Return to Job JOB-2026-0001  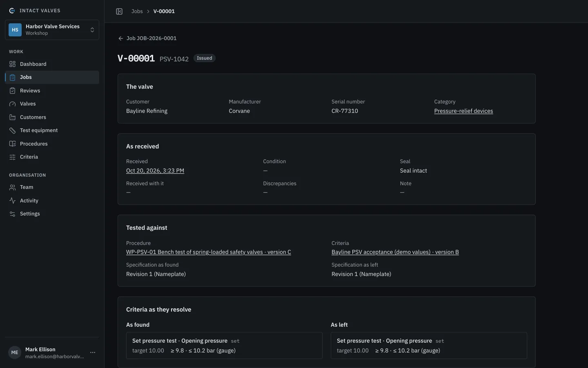[x=147, y=38]
